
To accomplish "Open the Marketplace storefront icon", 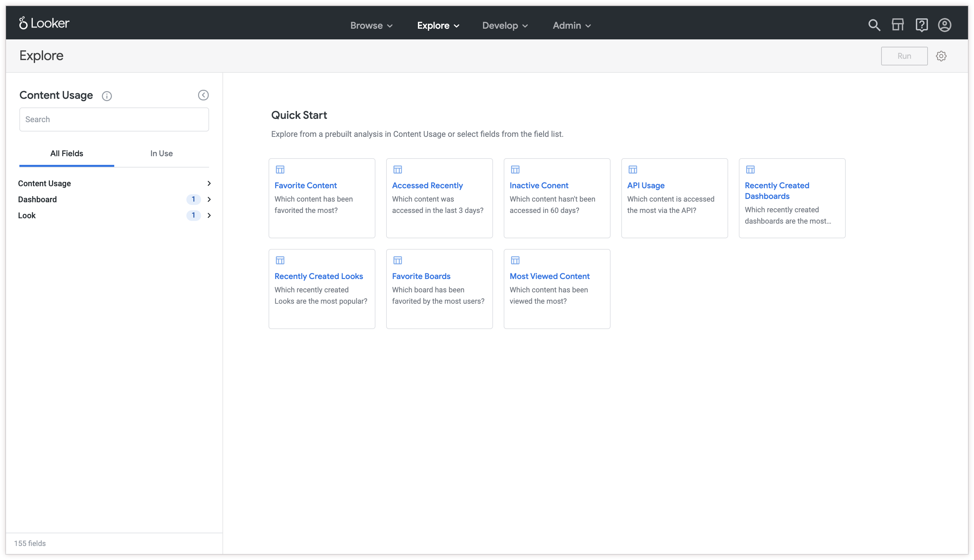I will click(x=898, y=25).
